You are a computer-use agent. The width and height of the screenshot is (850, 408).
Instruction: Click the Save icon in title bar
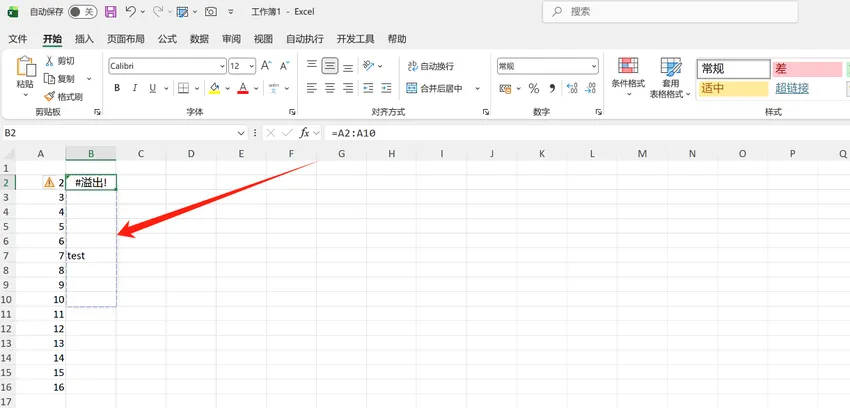coord(110,11)
